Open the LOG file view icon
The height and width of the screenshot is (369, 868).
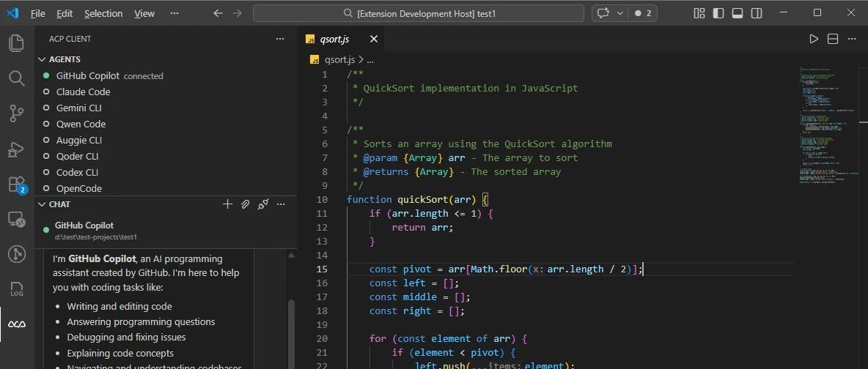point(17,289)
